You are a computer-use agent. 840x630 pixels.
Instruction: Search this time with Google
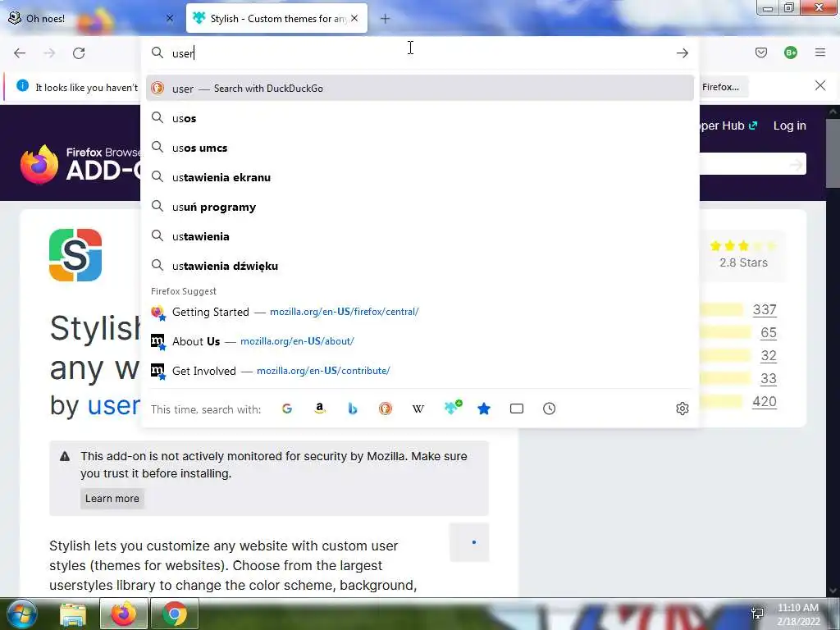coord(287,409)
